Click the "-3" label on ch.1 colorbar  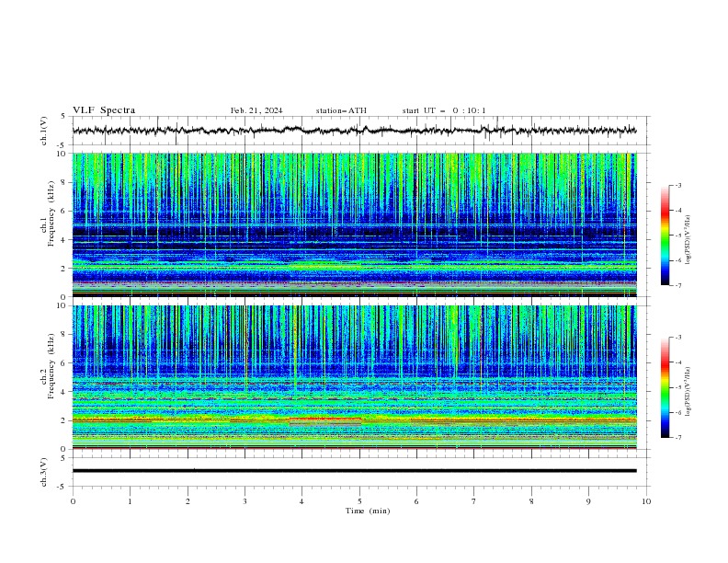pyautogui.click(x=677, y=185)
